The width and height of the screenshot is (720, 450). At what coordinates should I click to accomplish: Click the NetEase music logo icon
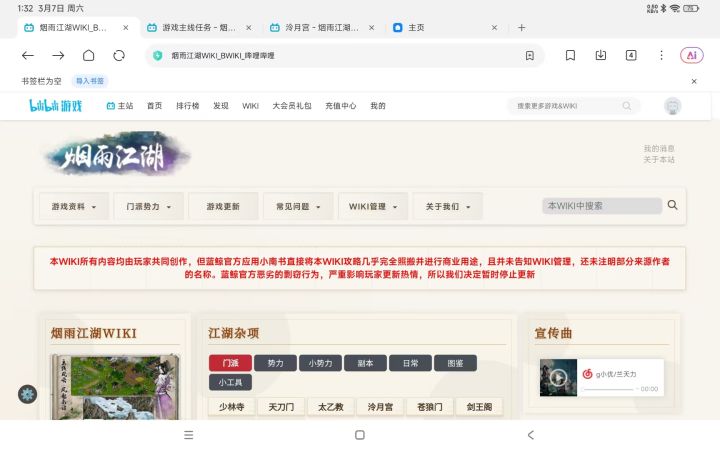587,374
